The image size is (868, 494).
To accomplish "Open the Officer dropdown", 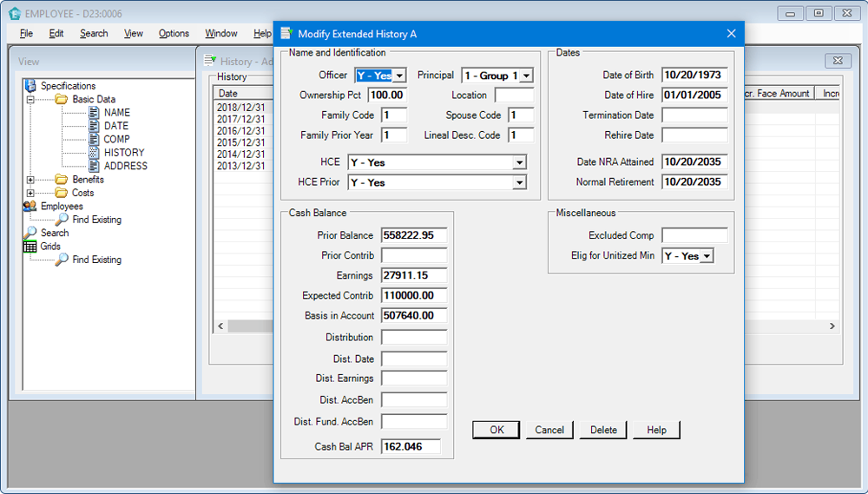I will [x=399, y=76].
